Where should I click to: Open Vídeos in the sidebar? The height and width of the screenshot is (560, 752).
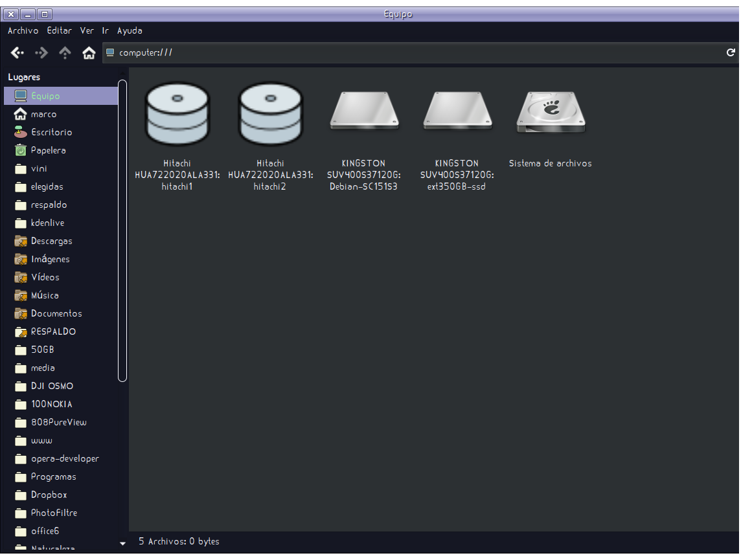(61, 277)
